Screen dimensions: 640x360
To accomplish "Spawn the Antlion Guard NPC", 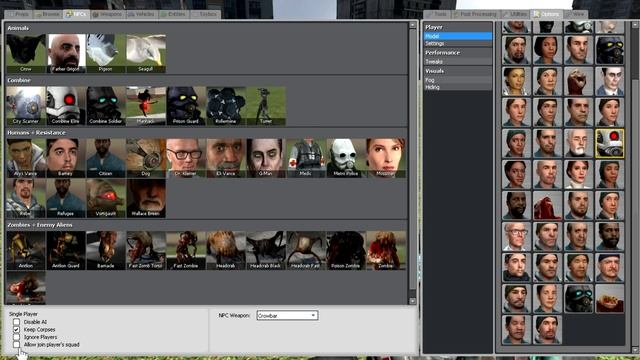I will tap(66, 250).
